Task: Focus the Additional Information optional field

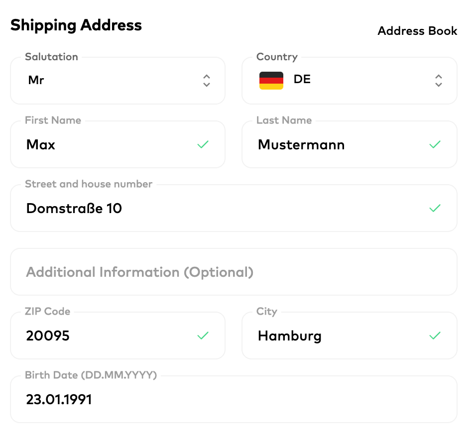Action: [x=234, y=272]
